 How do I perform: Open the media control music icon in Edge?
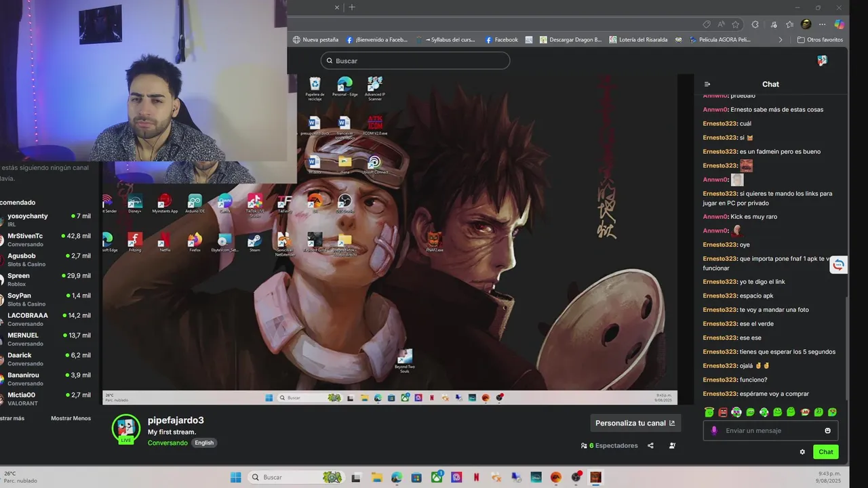click(x=774, y=24)
